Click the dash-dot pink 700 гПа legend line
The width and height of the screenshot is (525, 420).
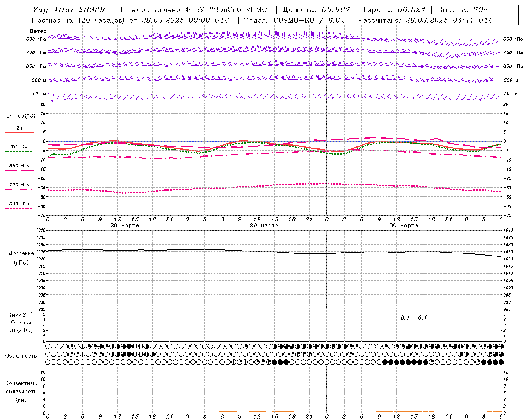click(x=18, y=189)
